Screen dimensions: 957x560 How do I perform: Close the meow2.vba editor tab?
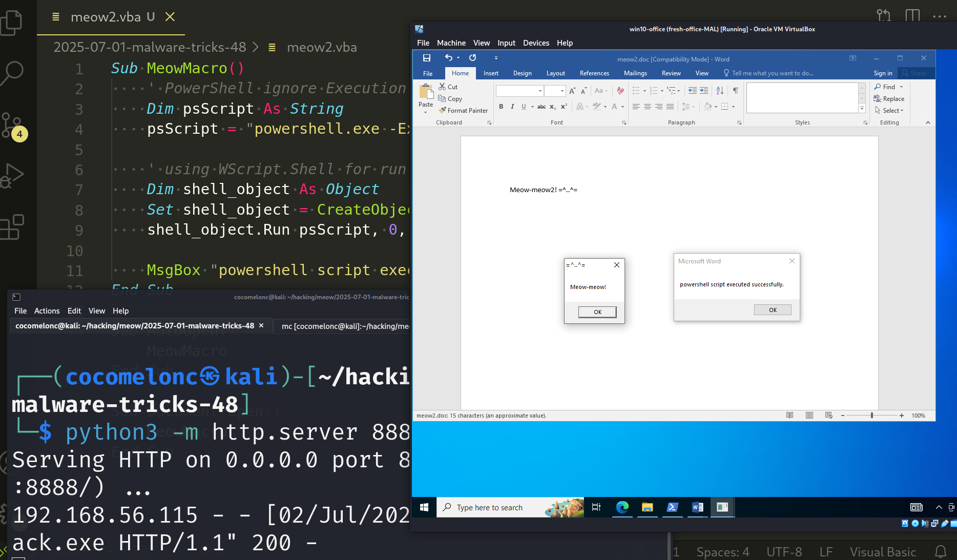[170, 17]
